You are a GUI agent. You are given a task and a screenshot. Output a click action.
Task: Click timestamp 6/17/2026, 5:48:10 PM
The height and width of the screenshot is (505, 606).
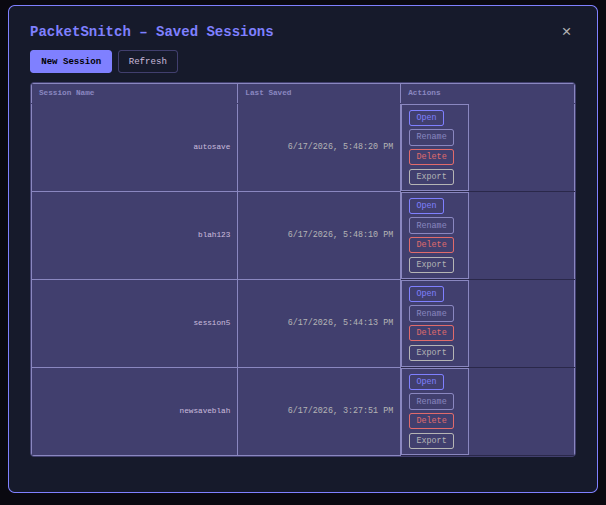340,235
